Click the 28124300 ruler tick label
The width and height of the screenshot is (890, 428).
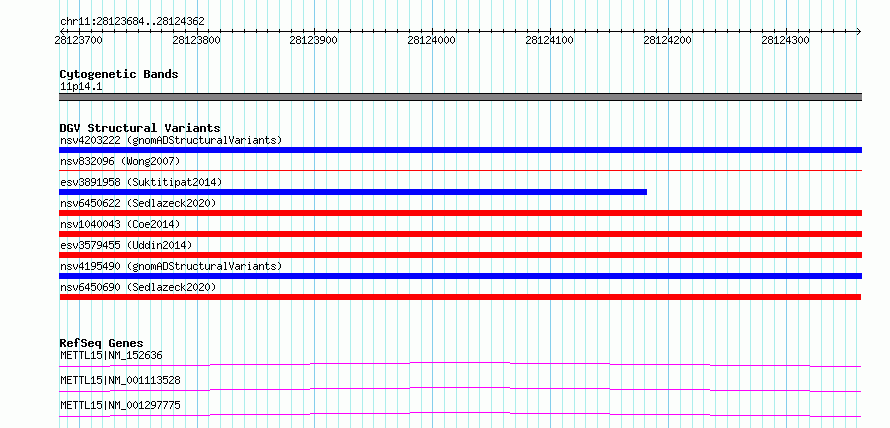coord(786,40)
